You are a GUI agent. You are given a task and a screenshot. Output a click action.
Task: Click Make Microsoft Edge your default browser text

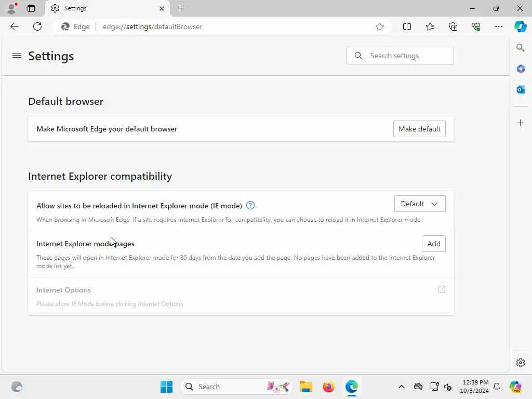pyautogui.click(x=107, y=129)
